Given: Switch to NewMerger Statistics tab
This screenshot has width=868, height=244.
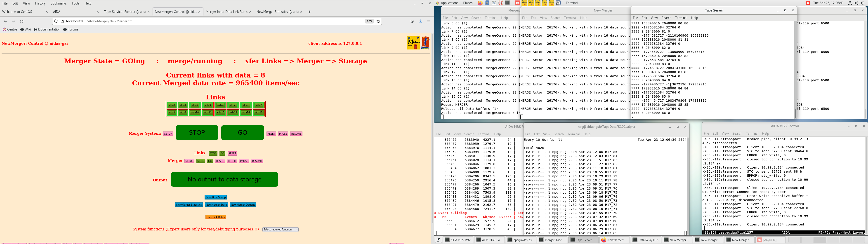Looking at the screenshot, I should 277,12.
